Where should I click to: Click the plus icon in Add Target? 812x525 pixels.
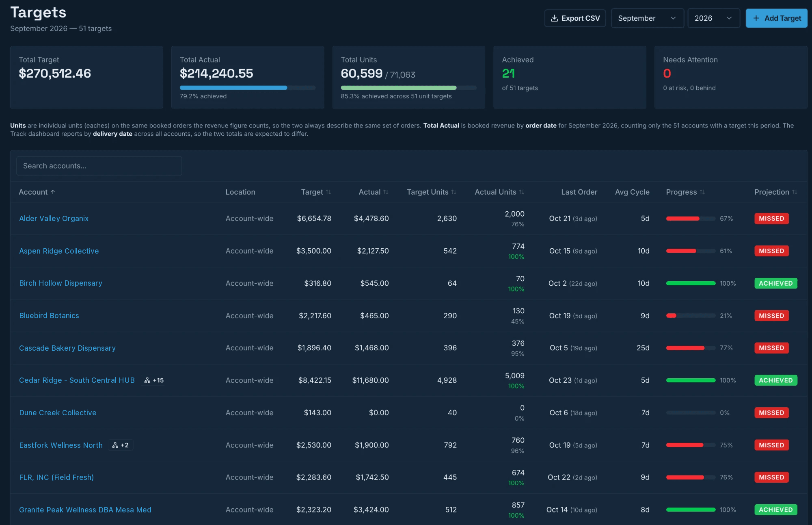pyautogui.click(x=756, y=18)
